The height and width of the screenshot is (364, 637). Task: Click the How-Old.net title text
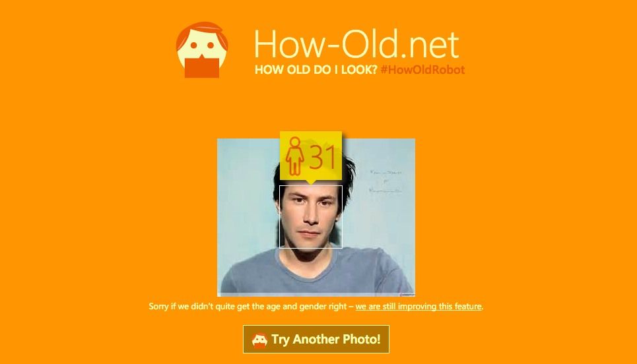(356, 44)
